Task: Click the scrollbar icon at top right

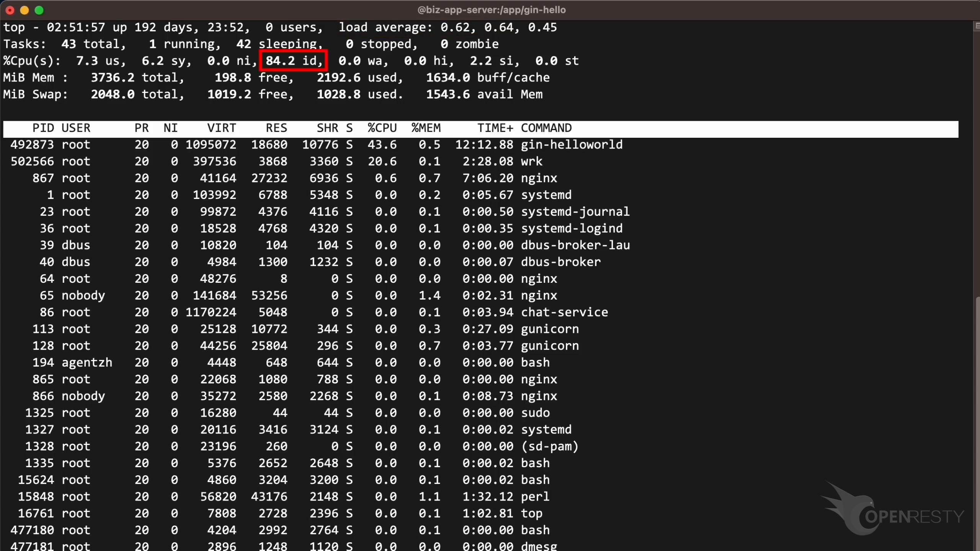Action: tap(977, 26)
